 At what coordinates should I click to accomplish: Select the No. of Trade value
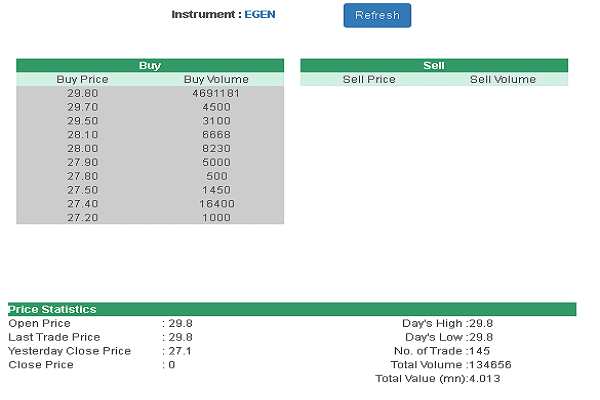click(479, 351)
